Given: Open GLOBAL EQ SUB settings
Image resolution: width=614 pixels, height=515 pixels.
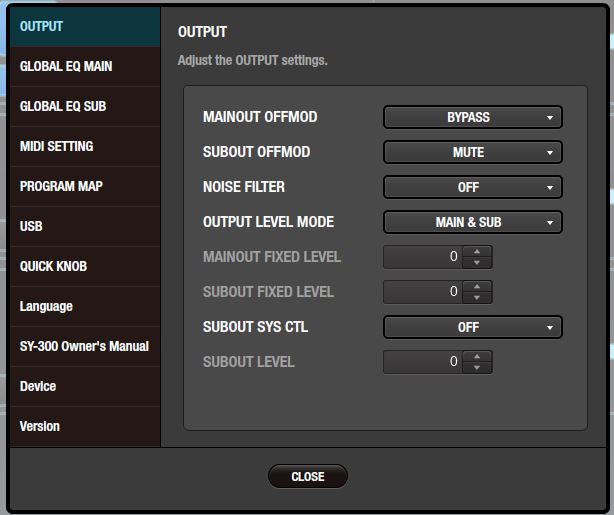Looking at the screenshot, I should point(85,107).
